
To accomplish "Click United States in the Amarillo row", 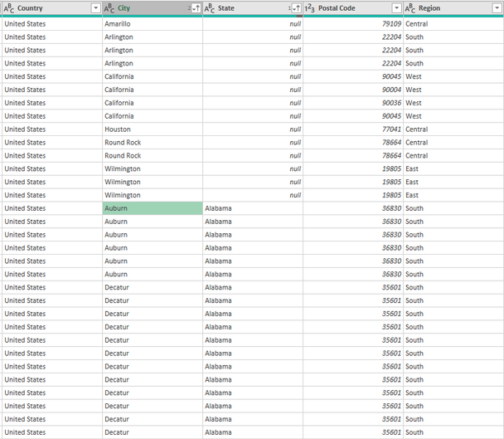I will pos(52,24).
